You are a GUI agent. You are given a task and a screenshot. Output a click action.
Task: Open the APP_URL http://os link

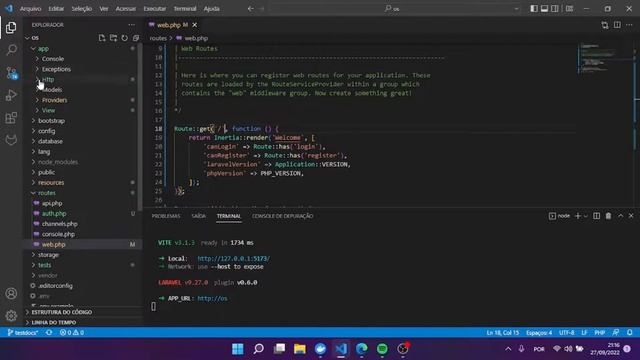coord(212,298)
